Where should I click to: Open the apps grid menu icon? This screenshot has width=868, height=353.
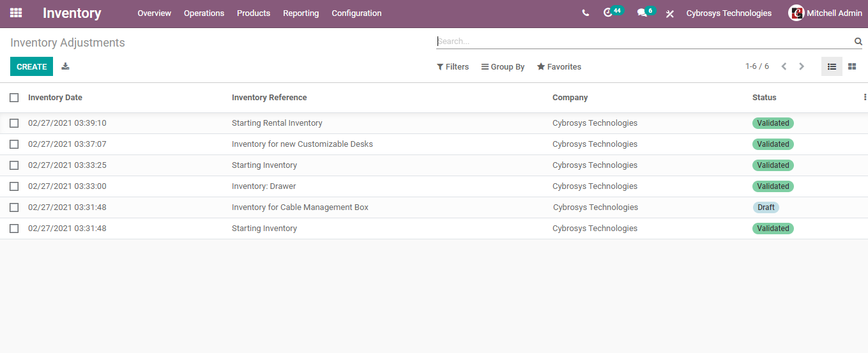(x=16, y=13)
